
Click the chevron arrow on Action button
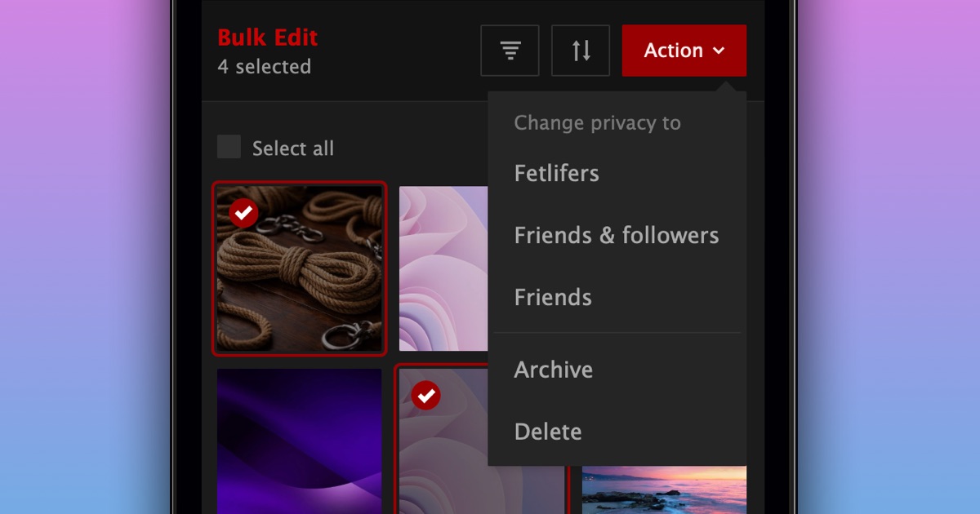tap(719, 51)
